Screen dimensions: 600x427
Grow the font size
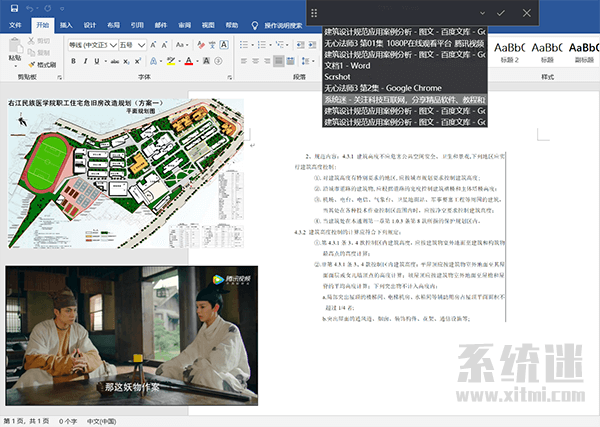point(153,45)
